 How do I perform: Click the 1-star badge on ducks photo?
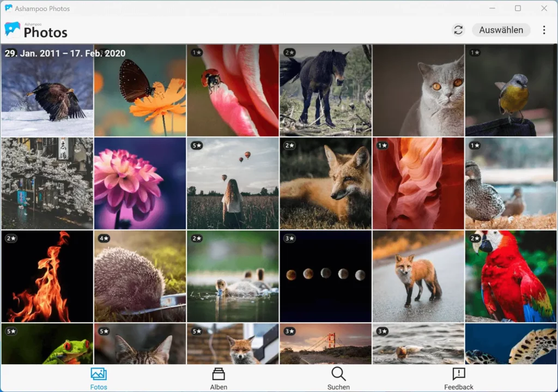point(475,145)
